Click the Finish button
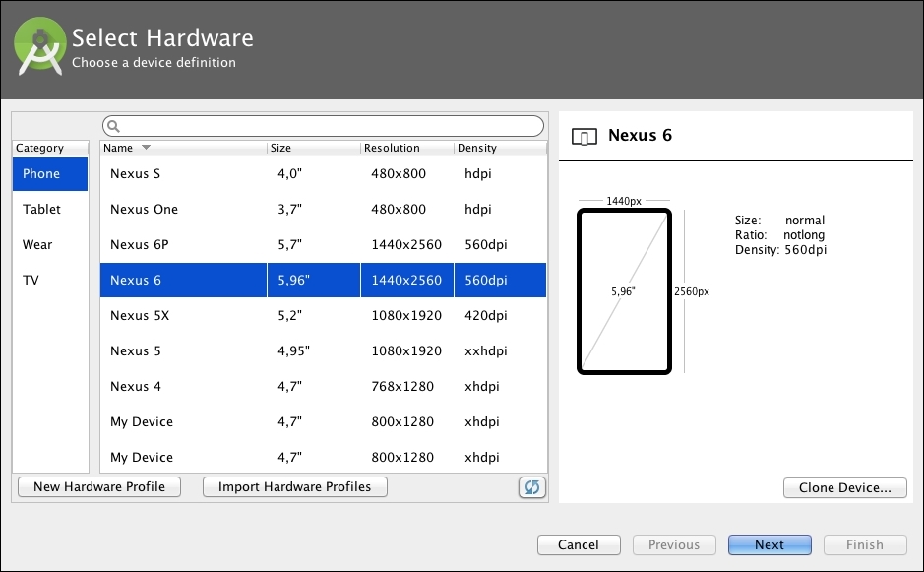The image size is (924, 572). click(x=865, y=544)
